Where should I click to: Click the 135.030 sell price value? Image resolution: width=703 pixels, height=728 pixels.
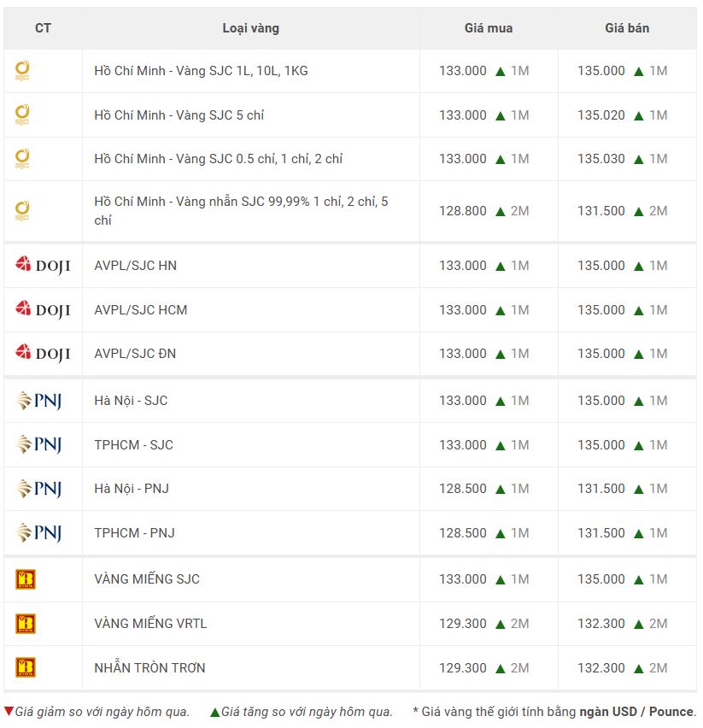600,159
